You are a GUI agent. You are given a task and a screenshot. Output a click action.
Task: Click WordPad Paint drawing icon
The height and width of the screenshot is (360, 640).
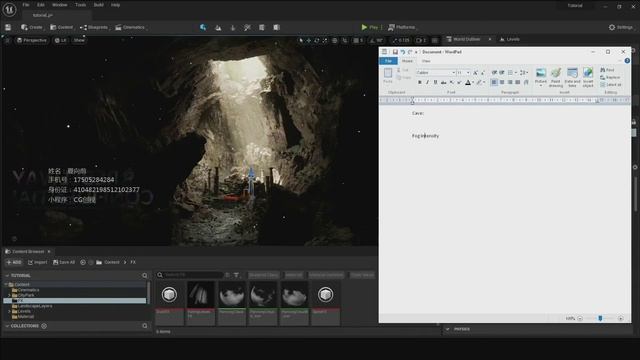pyautogui.click(x=556, y=77)
